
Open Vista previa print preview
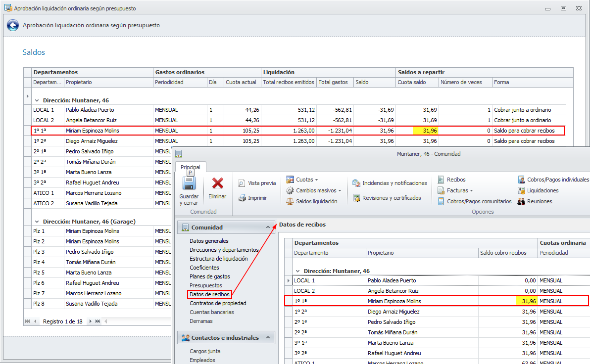pos(257,183)
